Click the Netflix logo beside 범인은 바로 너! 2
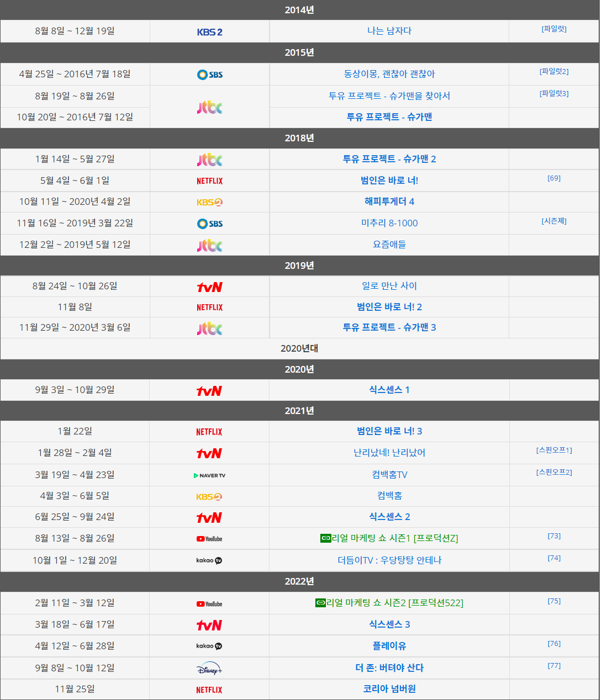 tap(210, 307)
